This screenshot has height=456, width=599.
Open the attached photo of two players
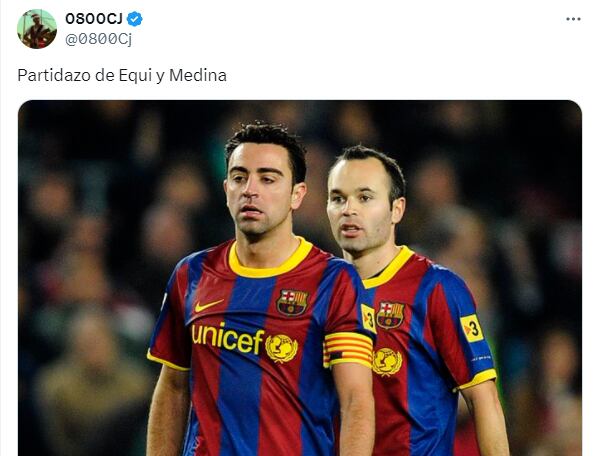300,278
